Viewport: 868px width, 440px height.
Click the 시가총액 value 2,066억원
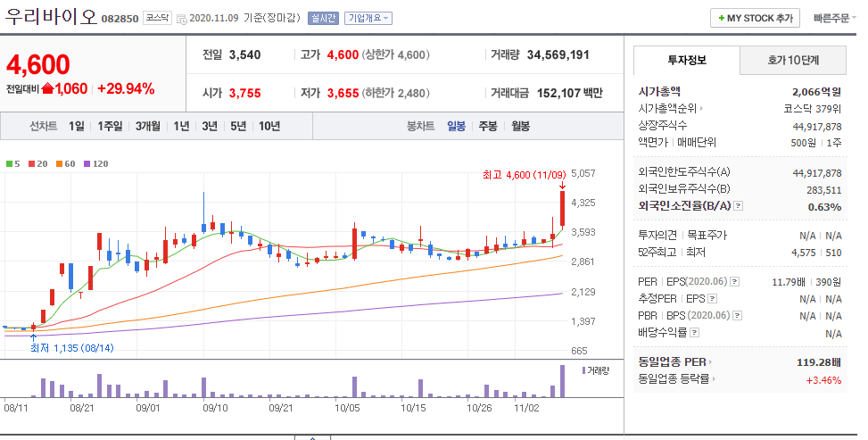tap(816, 92)
